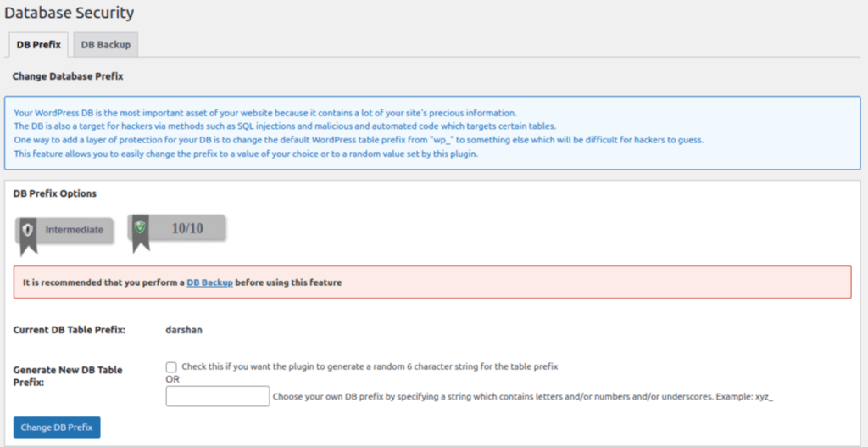Click the Change DB Prefix button
The width and height of the screenshot is (868, 447).
tap(57, 427)
